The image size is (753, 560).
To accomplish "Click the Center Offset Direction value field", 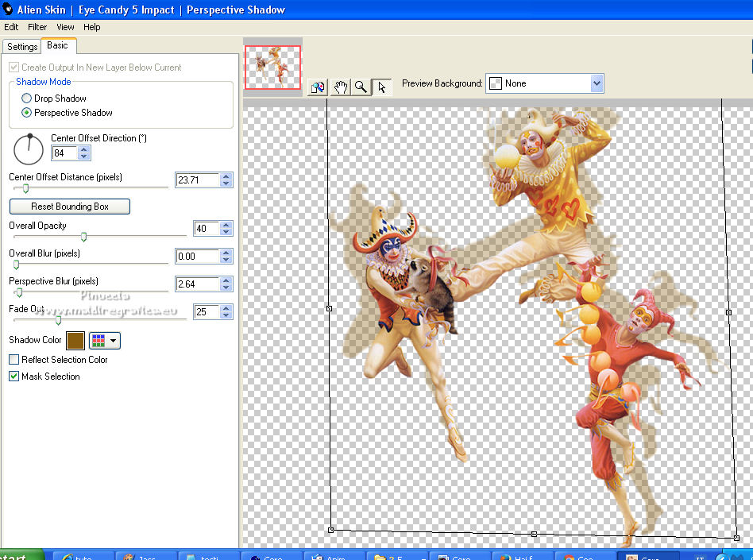I will (x=64, y=153).
